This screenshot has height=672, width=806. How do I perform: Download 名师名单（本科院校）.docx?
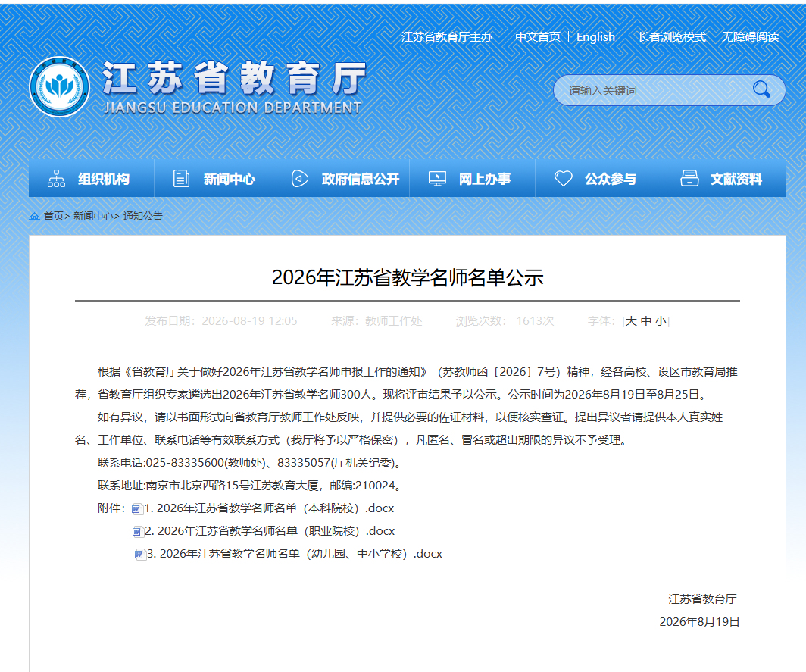tap(269, 508)
